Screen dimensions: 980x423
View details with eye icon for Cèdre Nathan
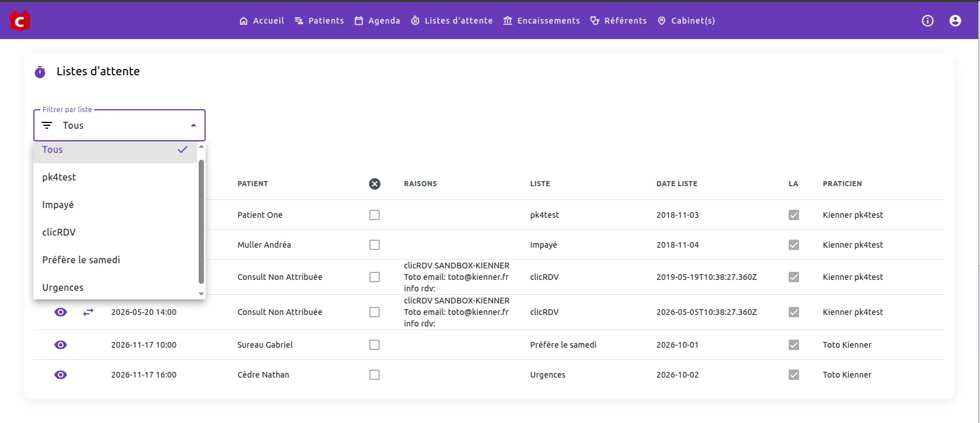(60, 375)
